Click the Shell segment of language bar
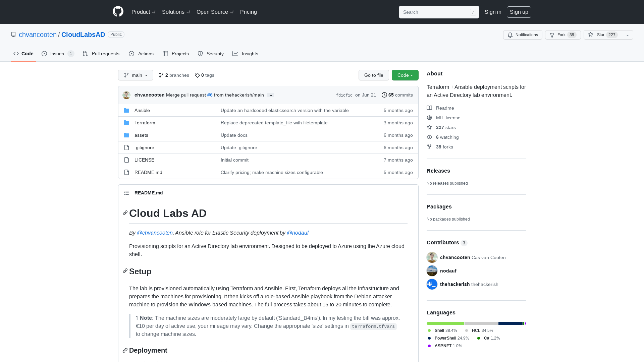The width and height of the screenshot is (644, 362). pyautogui.click(x=445, y=323)
